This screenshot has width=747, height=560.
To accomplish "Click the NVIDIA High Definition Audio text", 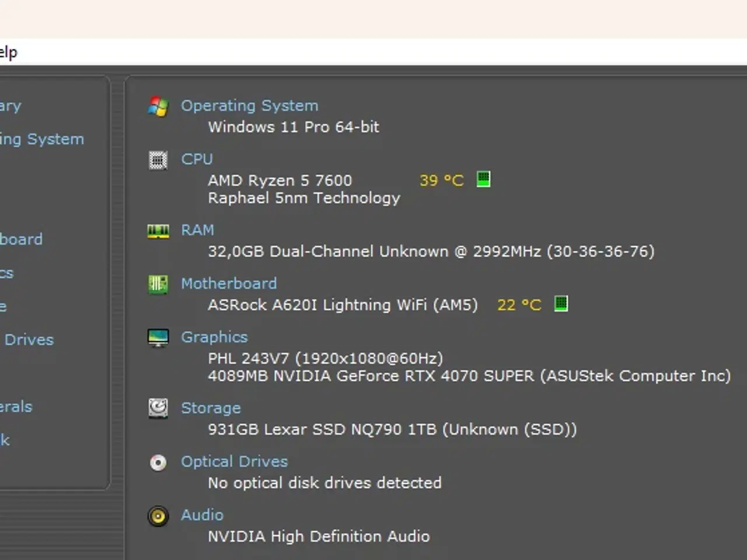I will click(x=319, y=537).
